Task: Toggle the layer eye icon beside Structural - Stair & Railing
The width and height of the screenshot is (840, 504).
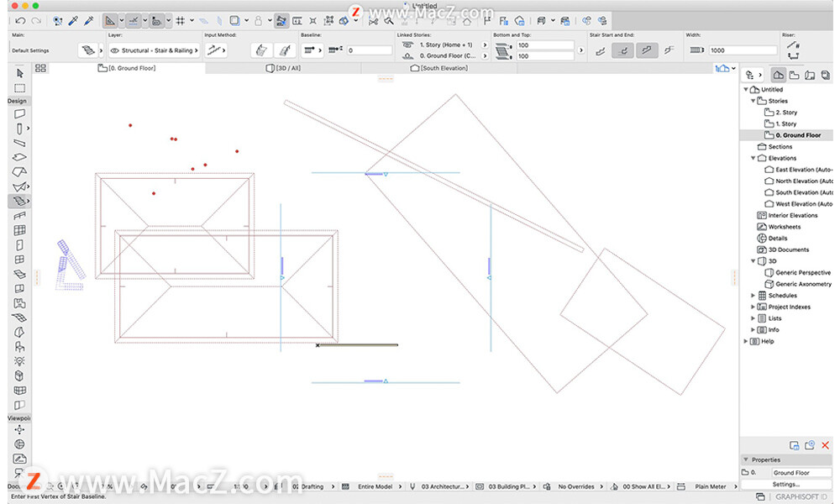Action: click(x=113, y=50)
